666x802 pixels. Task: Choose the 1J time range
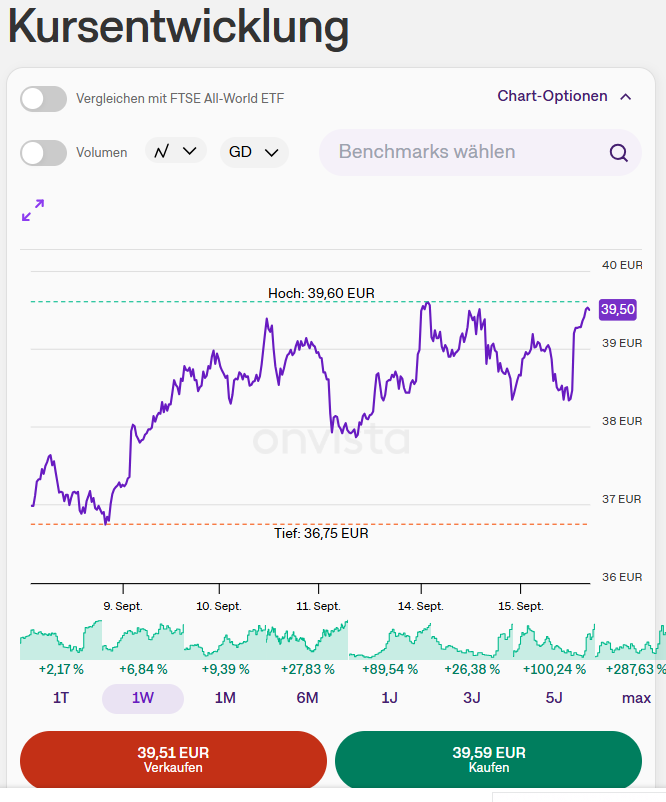[389, 698]
